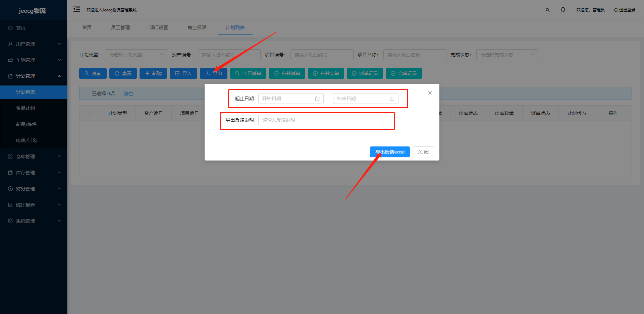Collapse the 计划管理 sidebar menu
This screenshot has width=644, height=314.
coord(34,76)
